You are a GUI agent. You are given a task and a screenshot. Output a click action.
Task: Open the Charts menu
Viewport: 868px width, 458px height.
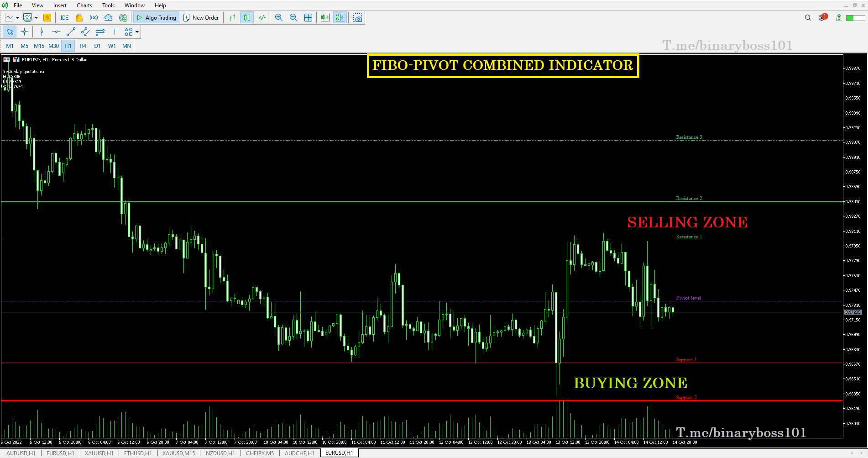(84, 5)
